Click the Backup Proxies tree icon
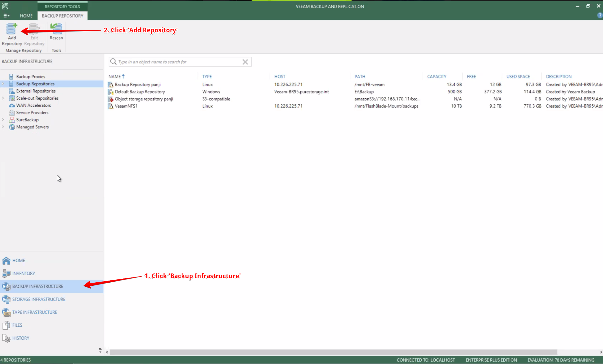Viewport: 603px width, 364px height. tap(11, 77)
